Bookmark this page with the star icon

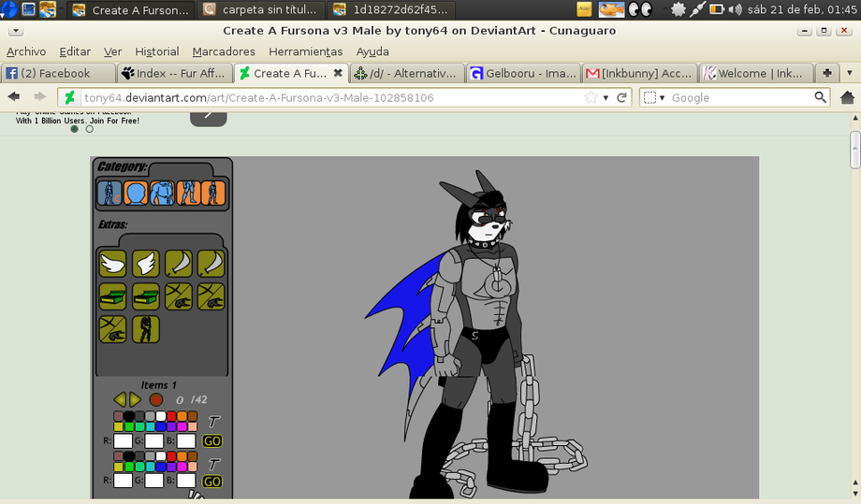pos(591,97)
